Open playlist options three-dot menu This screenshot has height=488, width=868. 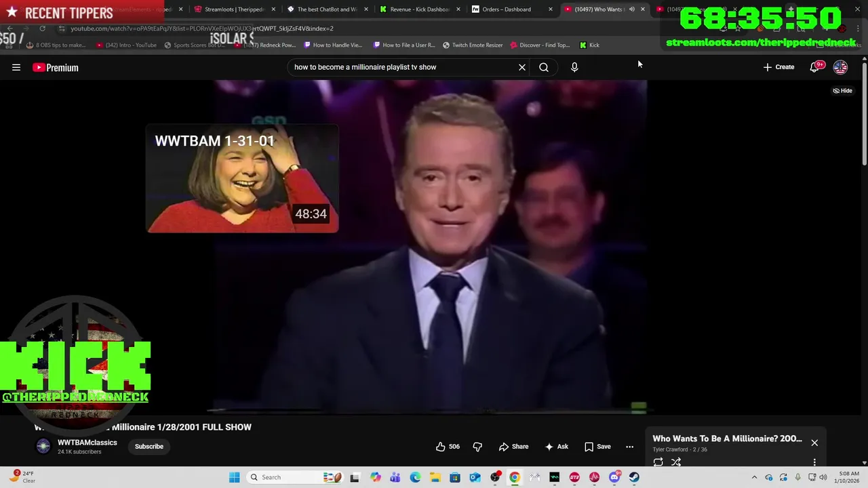tap(814, 462)
